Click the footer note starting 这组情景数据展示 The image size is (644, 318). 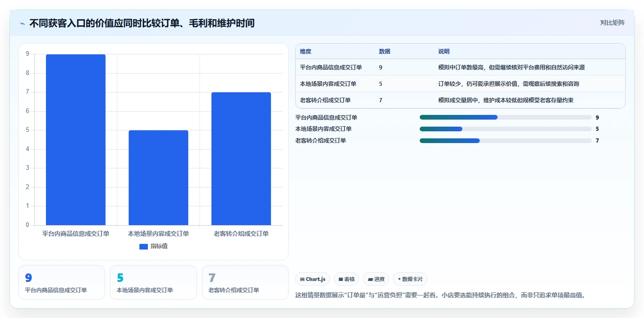[x=441, y=295]
